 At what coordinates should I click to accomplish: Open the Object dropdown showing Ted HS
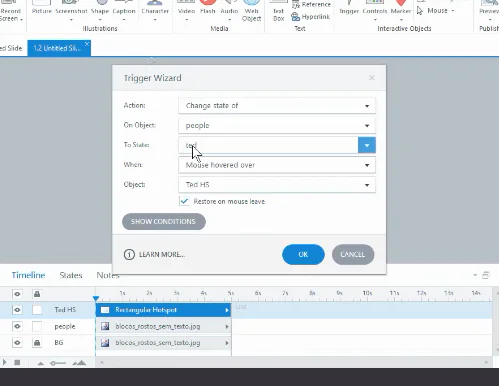click(x=277, y=185)
